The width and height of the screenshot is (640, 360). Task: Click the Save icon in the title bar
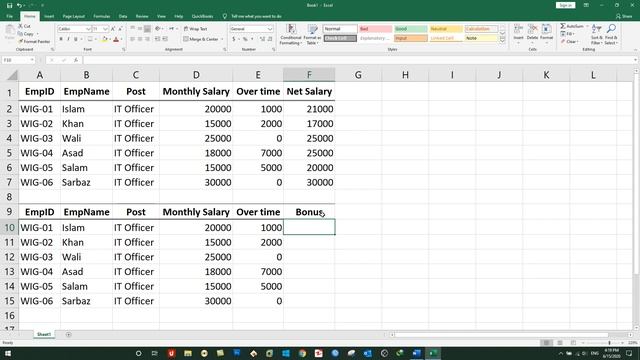click(x=9, y=5)
